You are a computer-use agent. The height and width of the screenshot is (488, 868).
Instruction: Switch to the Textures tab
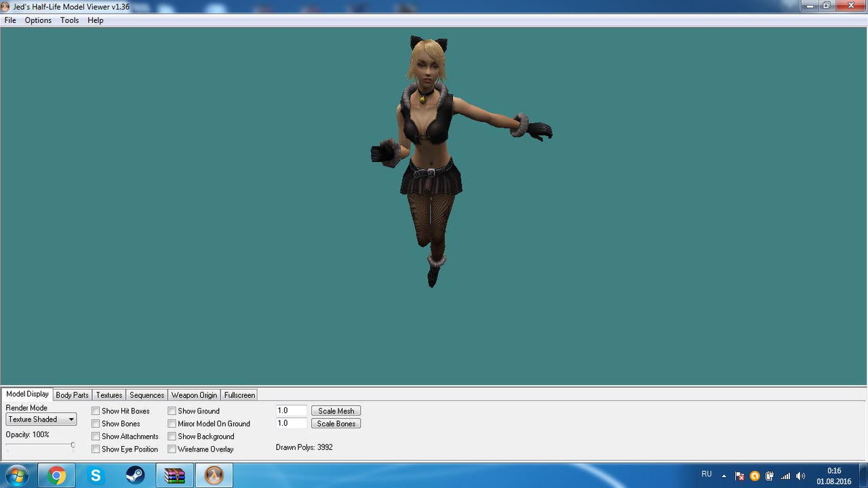[x=109, y=395]
